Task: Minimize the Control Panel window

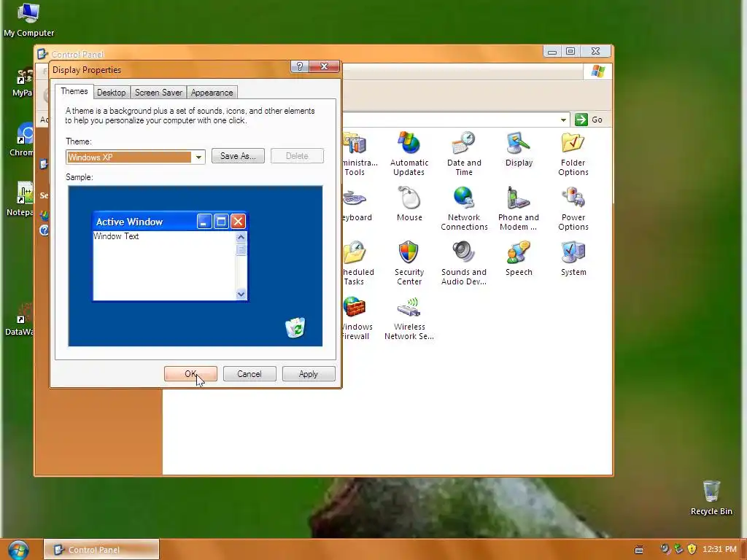Action: (x=552, y=51)
